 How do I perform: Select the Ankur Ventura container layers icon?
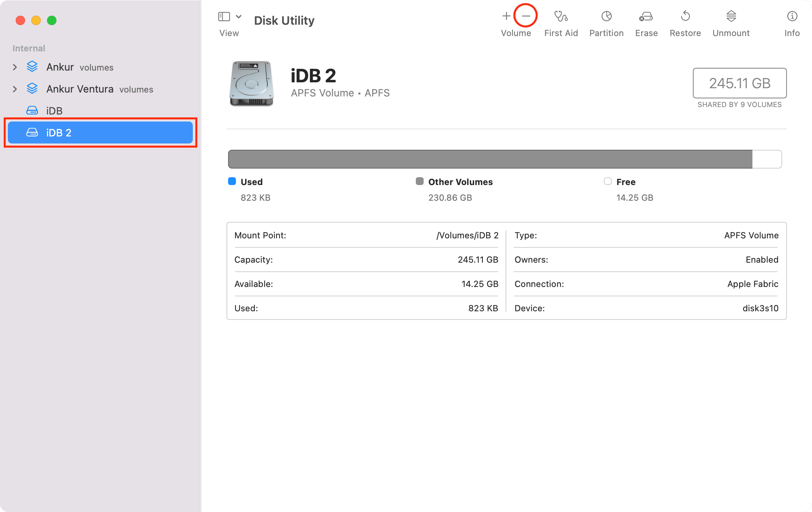[32, 89]
